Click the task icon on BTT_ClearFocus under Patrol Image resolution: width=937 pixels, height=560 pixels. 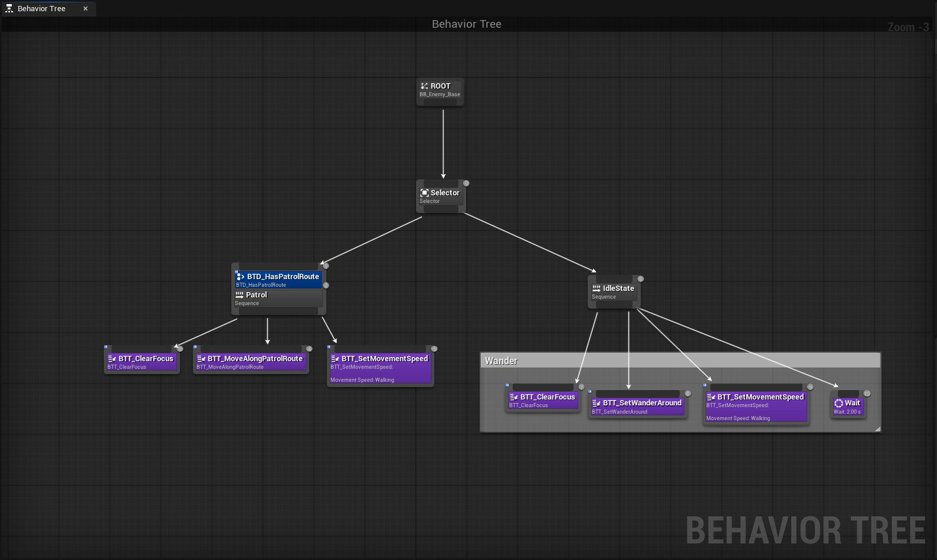coord(112,359)
